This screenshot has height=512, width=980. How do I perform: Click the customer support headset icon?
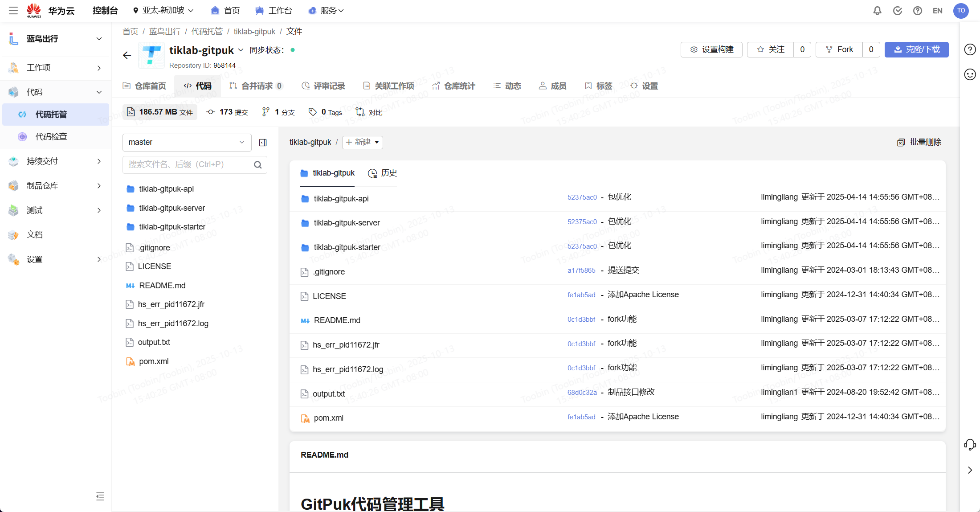[x=970, y=444]
